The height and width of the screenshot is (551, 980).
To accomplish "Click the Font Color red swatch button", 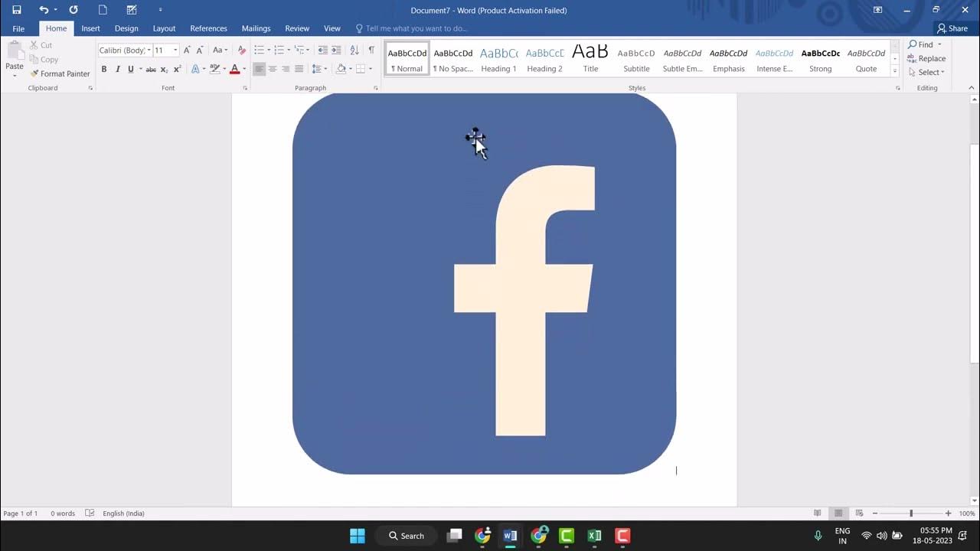I will pos(234,69).
